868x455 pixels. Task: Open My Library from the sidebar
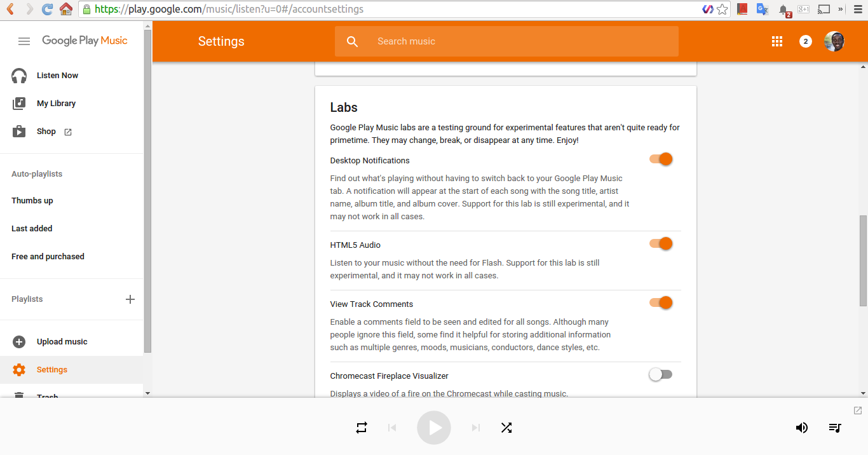56,104
